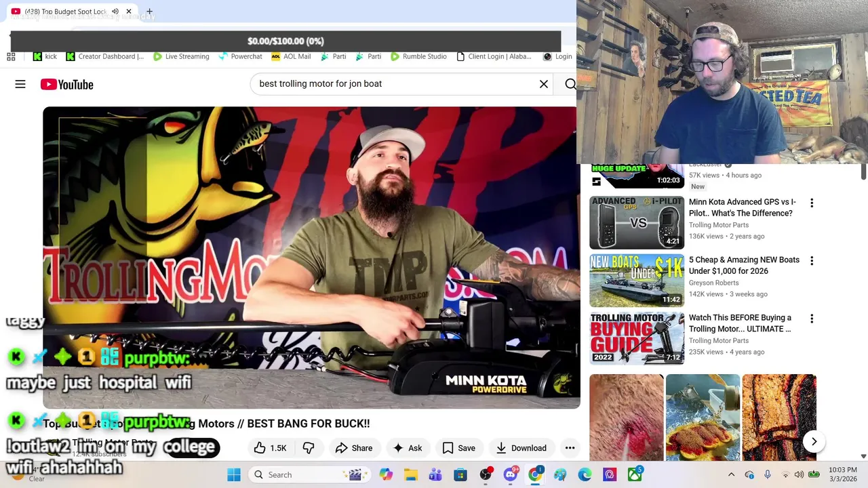Open 'Minn Kota Advanced GPS vs I-Pilot' title

tap(742, 207)
